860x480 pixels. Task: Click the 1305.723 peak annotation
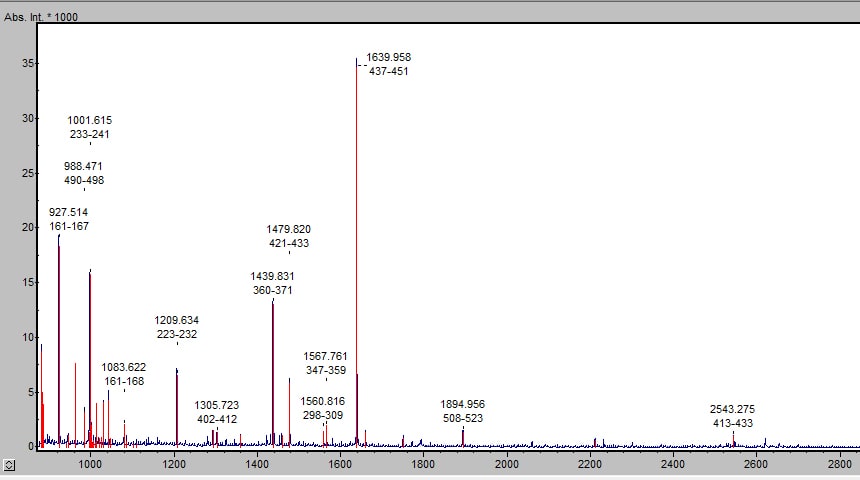217,405
